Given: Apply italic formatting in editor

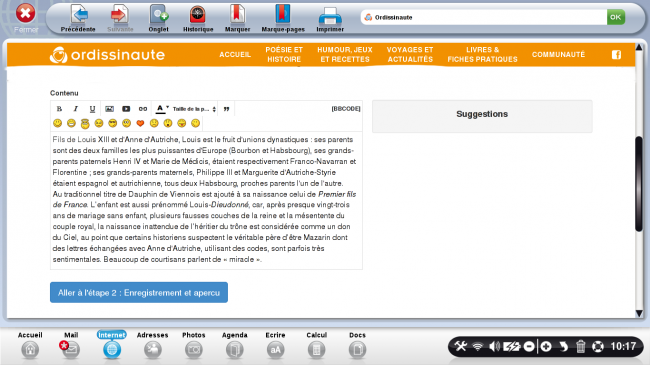Looking at the screenshot, I should (x=75, y=109).
